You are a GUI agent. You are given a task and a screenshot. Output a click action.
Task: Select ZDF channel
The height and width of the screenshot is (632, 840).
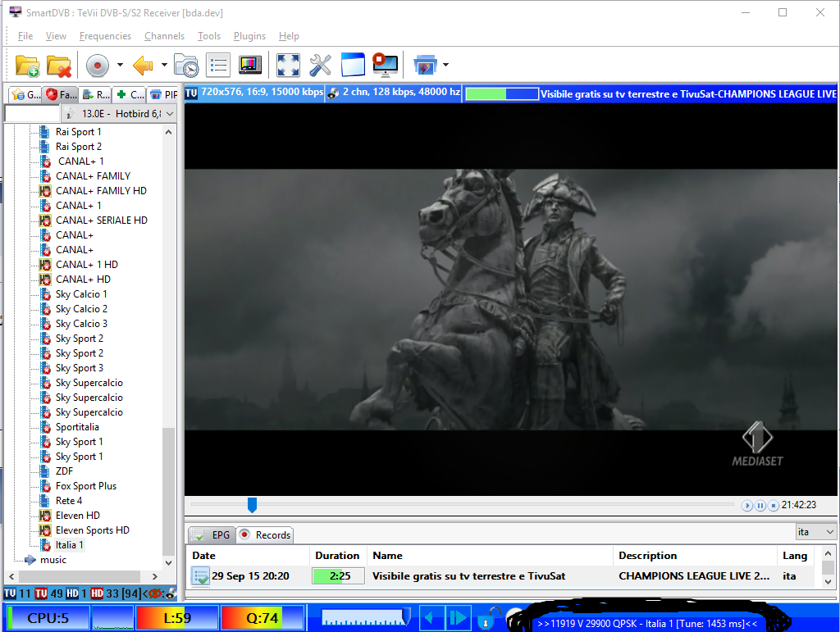click(x=64, y=471)
